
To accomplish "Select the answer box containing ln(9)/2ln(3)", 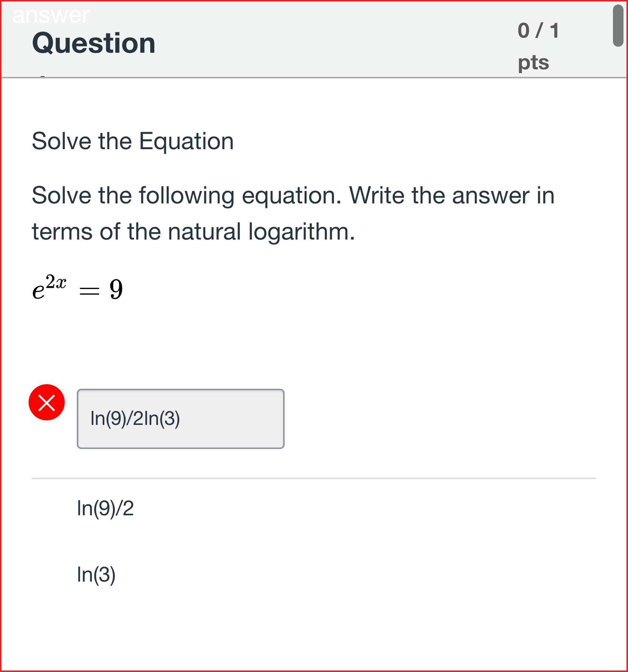I will [181, 418].
